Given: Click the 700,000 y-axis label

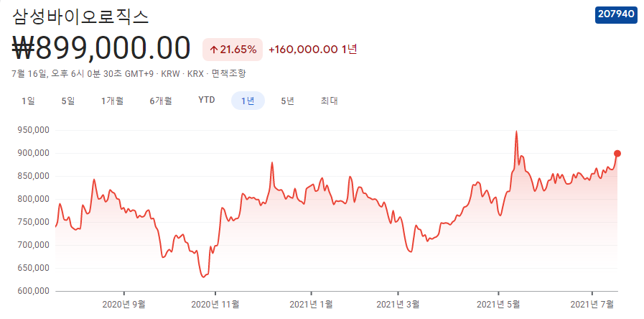Looking at the screenshot, I should click(x=34, y=245).
